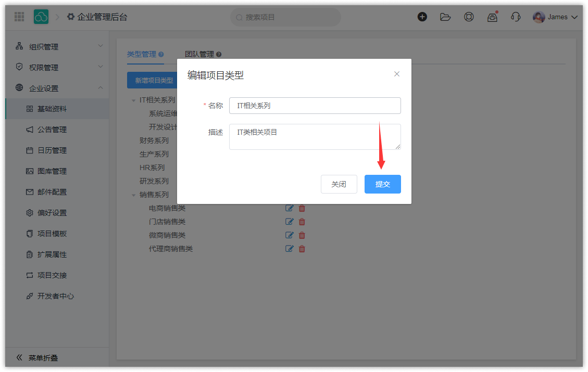Click the 提交 submit button

coord(382,184)
